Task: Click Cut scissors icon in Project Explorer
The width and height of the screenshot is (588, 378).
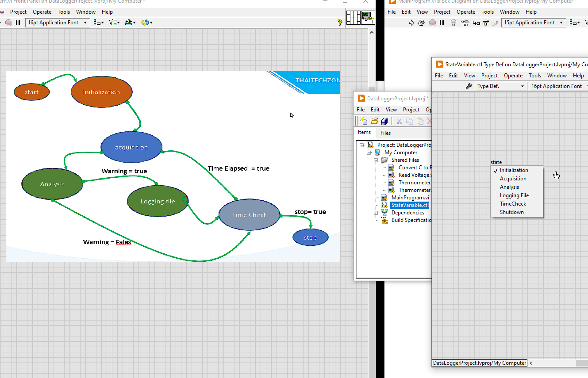Action: (399, 121)
